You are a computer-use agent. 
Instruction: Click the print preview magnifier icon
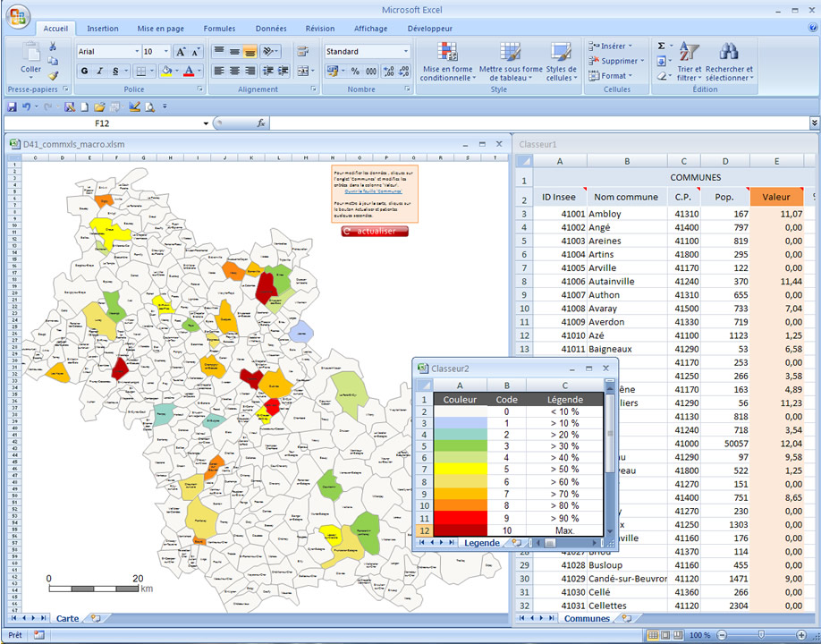point(150,106)
